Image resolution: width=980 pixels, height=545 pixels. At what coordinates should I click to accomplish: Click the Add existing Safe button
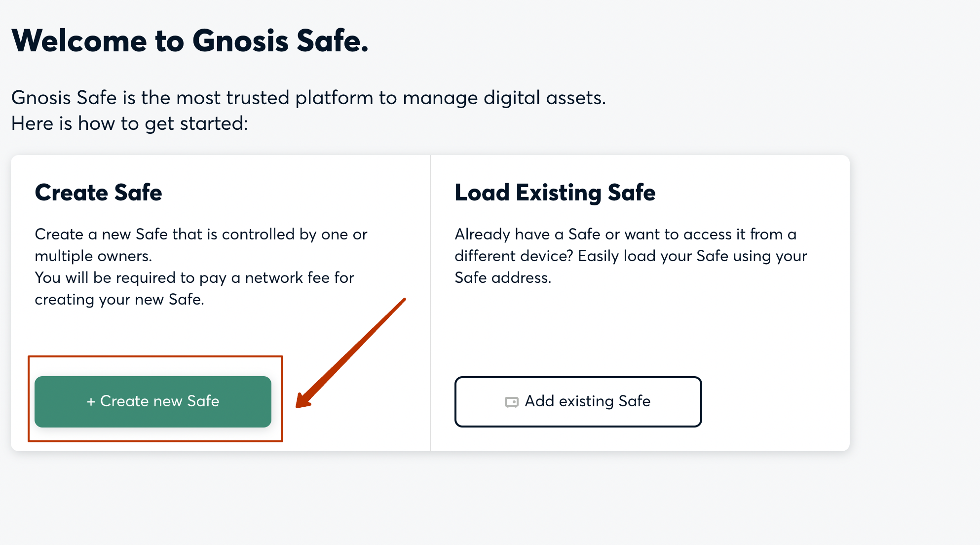(x=578, y=401)
